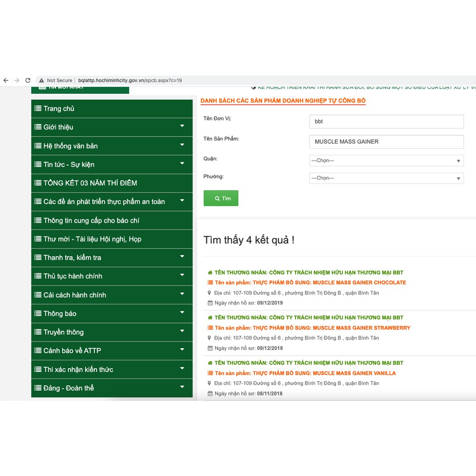Expand the Cải cách hành chính arrow
Screen dimensions: 476x476
182,294
